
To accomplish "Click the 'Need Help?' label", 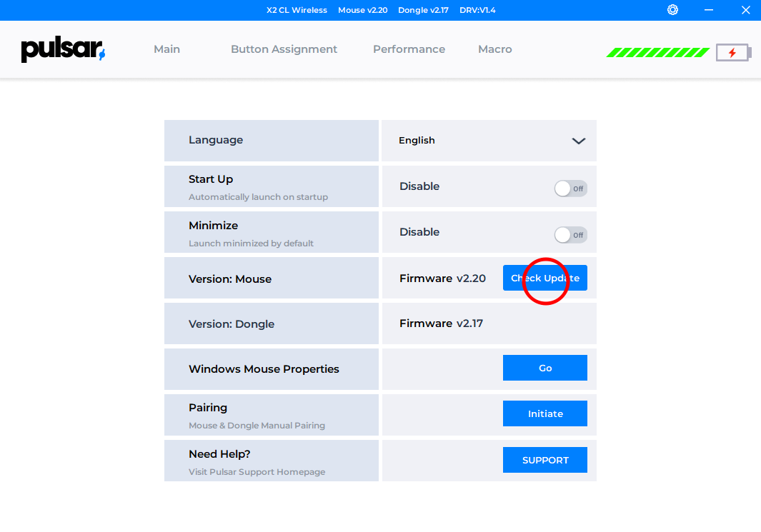I will 219,454.
